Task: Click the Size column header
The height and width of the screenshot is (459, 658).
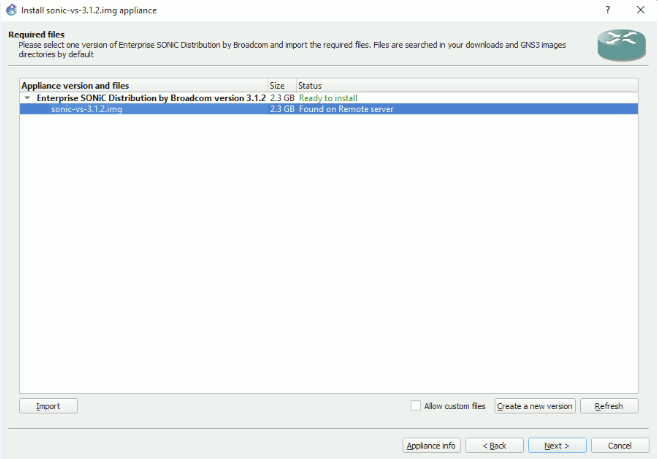Action: [x=282, y=86]
